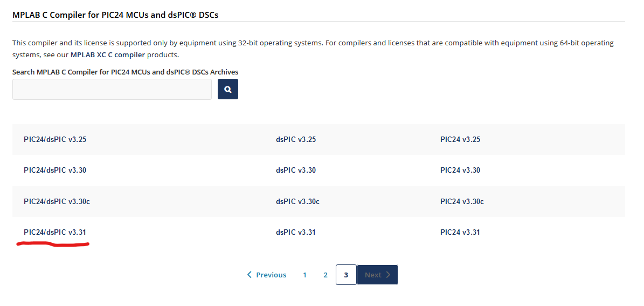
Task: Click the current page 3 button
Action: coord(346,275)
